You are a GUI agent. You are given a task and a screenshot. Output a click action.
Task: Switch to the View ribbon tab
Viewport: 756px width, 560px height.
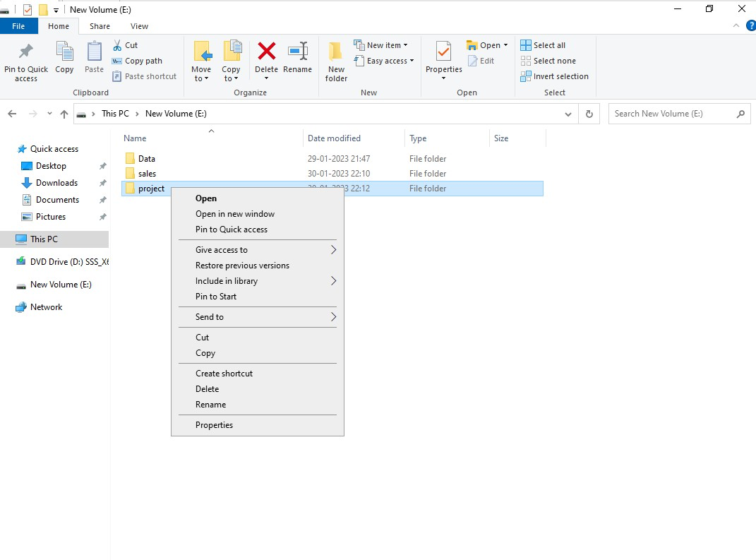coord(139,26)
